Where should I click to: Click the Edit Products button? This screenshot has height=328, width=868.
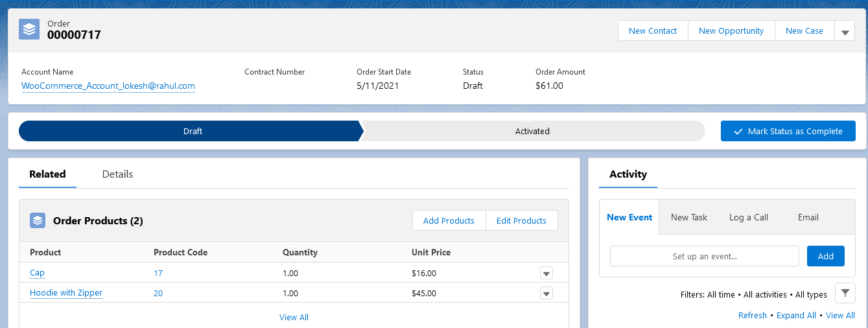coord(521,220)
